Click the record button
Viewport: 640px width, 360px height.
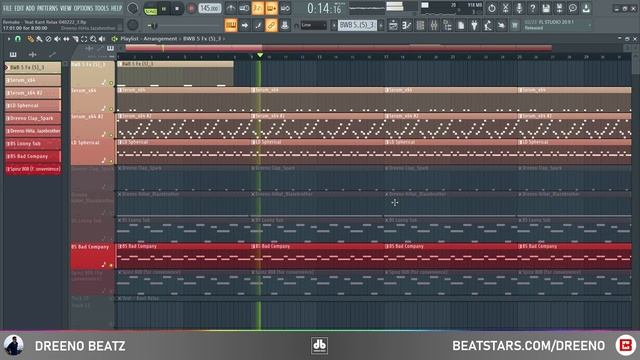tap(191, 9)
